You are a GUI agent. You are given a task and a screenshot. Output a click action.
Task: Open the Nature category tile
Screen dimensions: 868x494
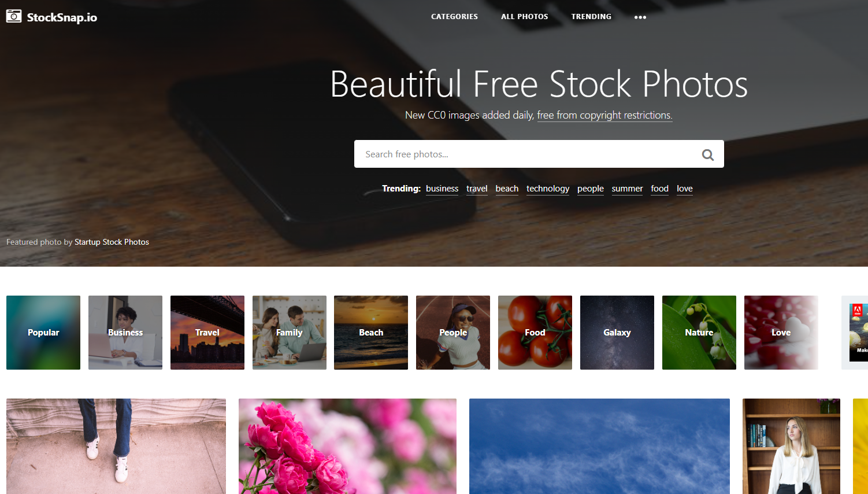pos(699,333)
